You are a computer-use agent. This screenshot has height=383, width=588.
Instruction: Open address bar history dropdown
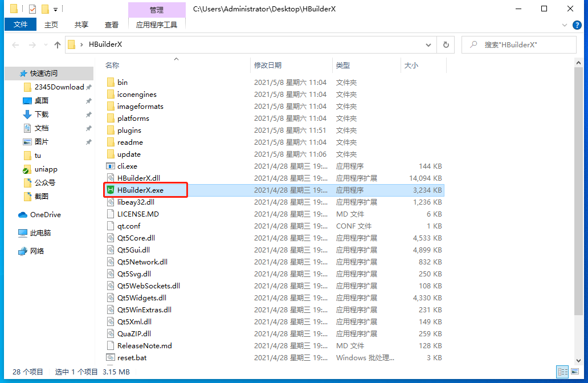pos(428,44)
